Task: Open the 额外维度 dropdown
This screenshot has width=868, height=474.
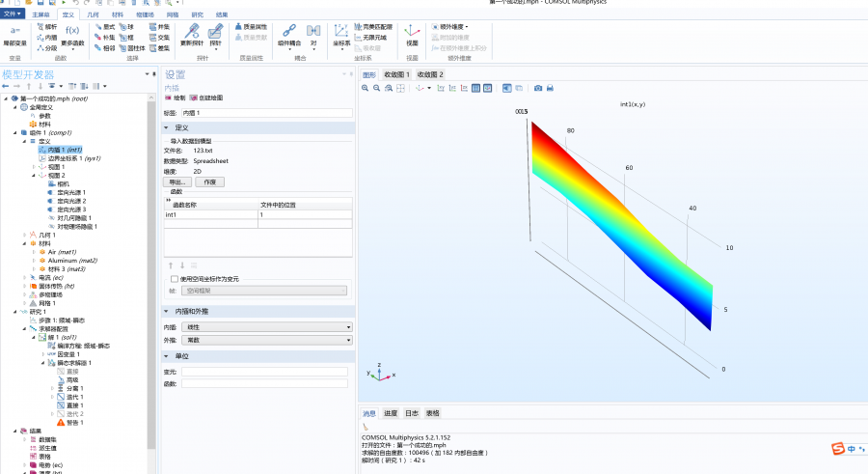Action: click(449, 27)
